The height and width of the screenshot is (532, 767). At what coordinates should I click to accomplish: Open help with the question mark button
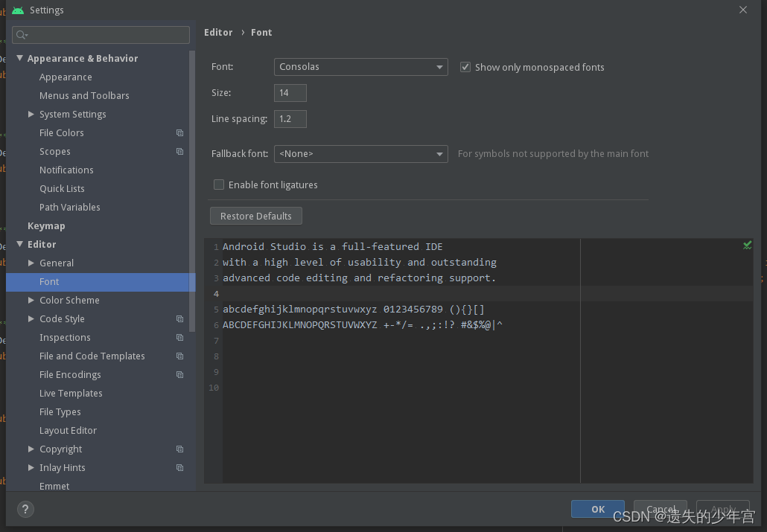25,510
